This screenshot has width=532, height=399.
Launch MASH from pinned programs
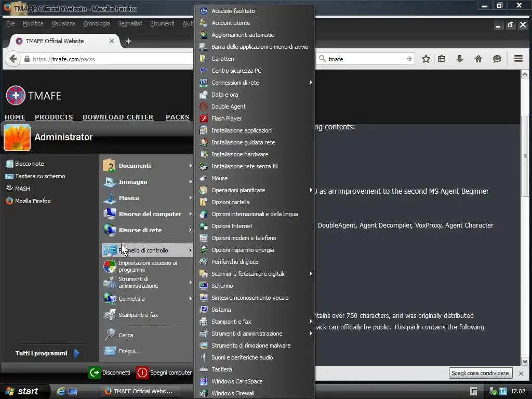(x=22, y=188)
